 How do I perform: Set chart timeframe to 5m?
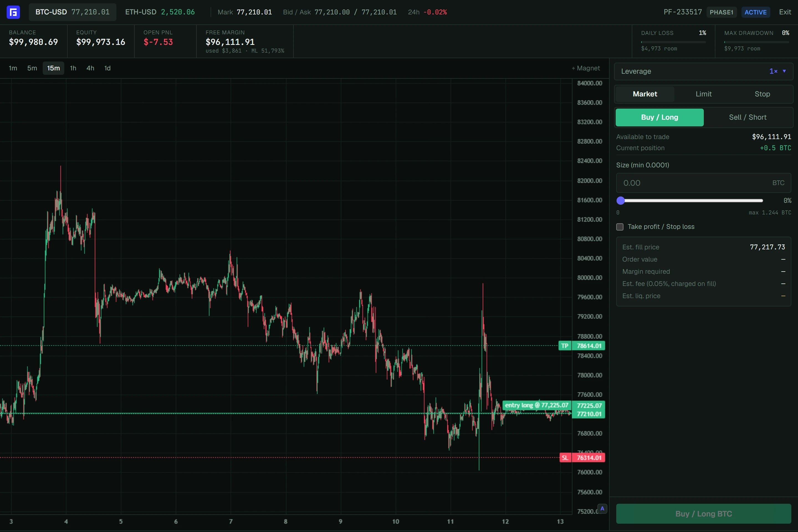tap(32, 68)
